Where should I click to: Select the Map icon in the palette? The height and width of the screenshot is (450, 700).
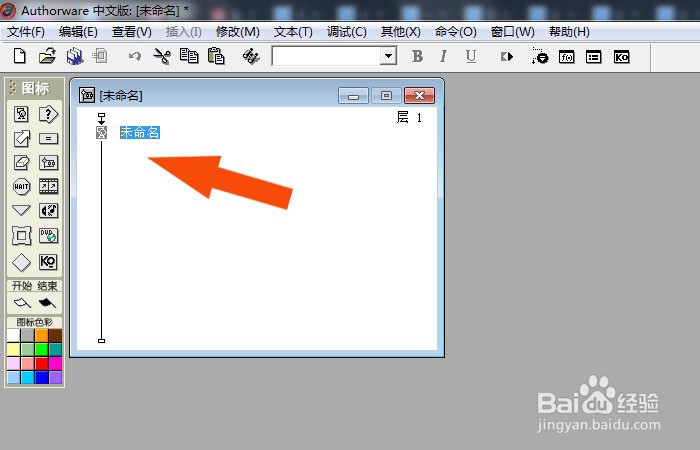tap(48, 162)
